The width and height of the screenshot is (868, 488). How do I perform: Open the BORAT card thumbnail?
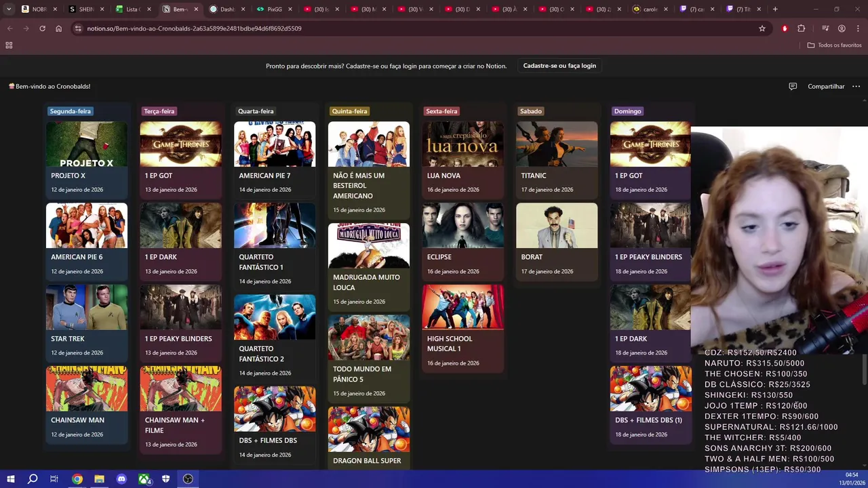pos(557,226)
